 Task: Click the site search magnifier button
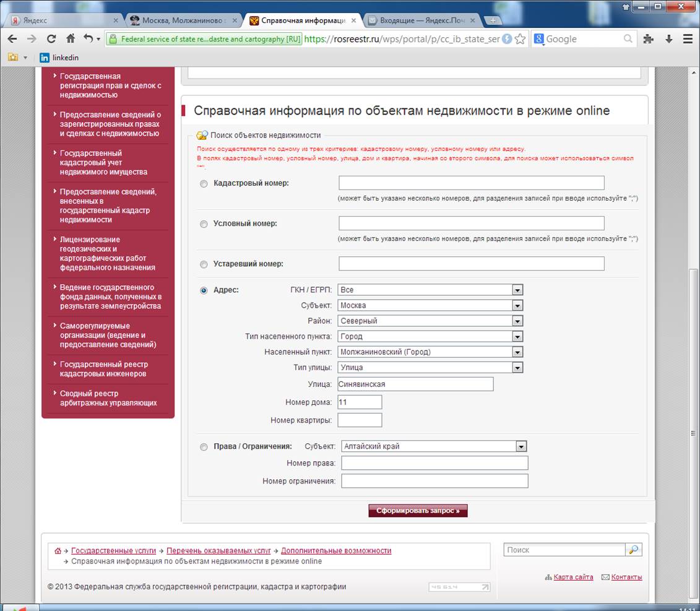[x=634, y=550]
